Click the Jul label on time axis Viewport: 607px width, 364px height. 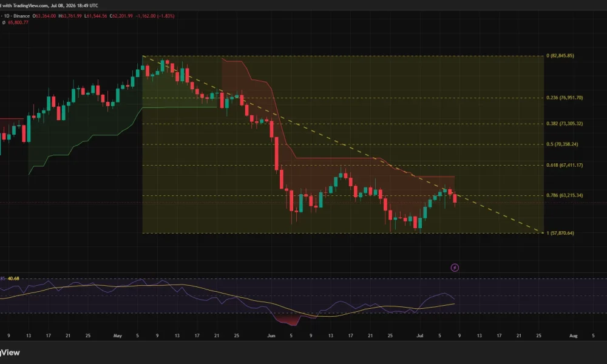419,335
